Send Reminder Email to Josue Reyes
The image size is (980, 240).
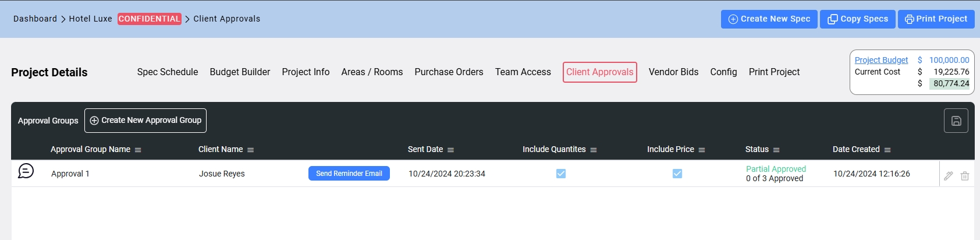(x=349, y=174)
